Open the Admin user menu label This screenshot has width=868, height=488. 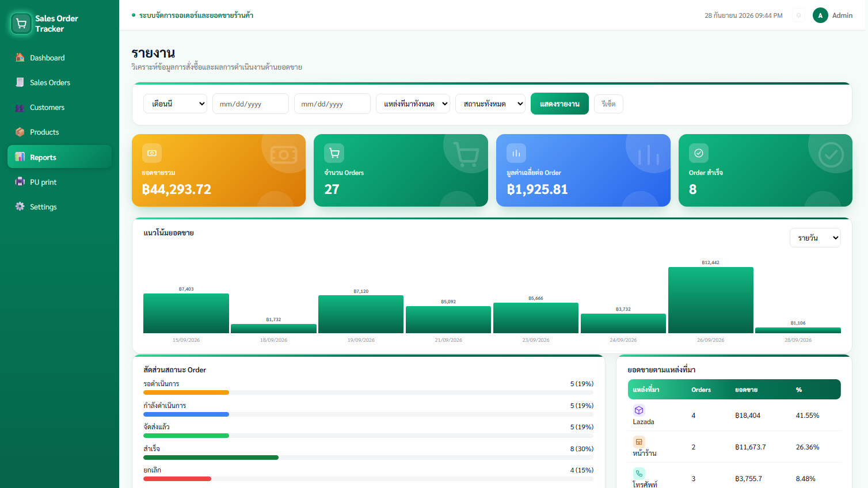pyautogui.click(x=842, y=16)
